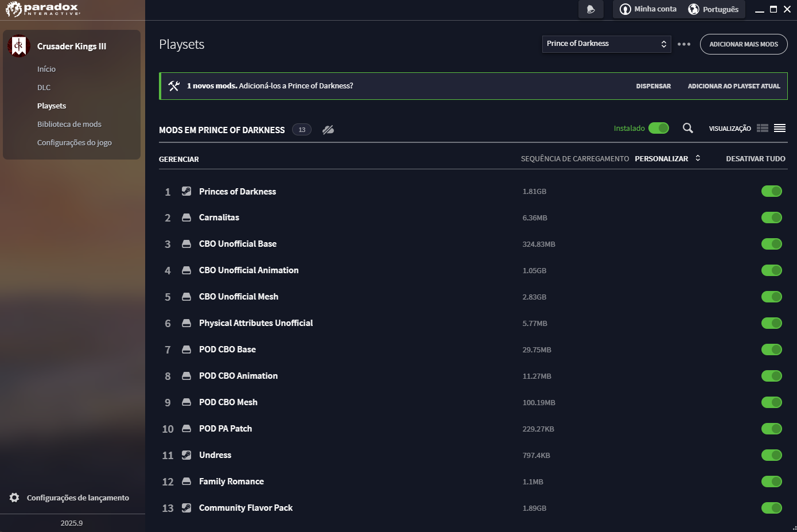Disable the Carnalitas mod toggle

click(x=772, y=218)
